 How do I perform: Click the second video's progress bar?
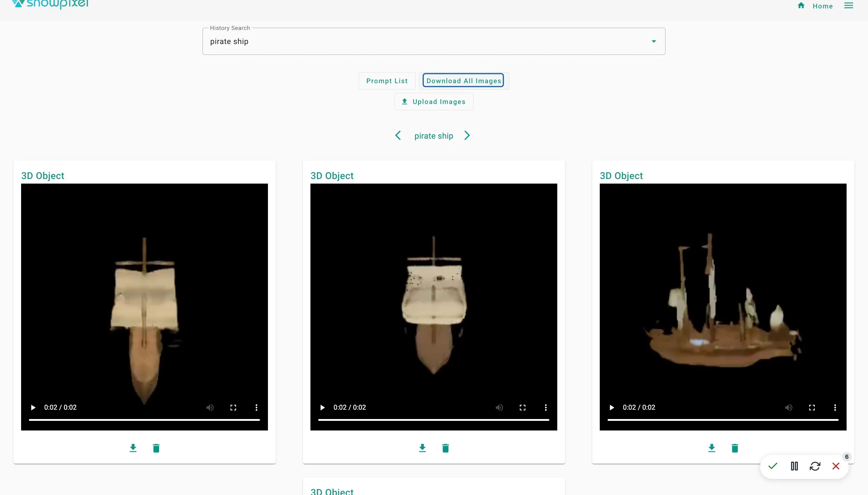point(434,420)
